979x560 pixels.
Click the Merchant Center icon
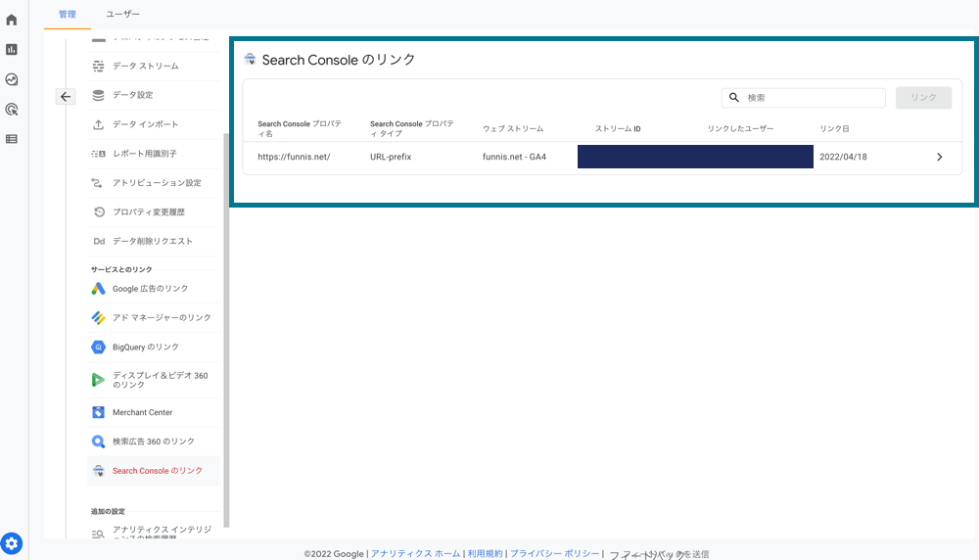(x=98, y=412)
